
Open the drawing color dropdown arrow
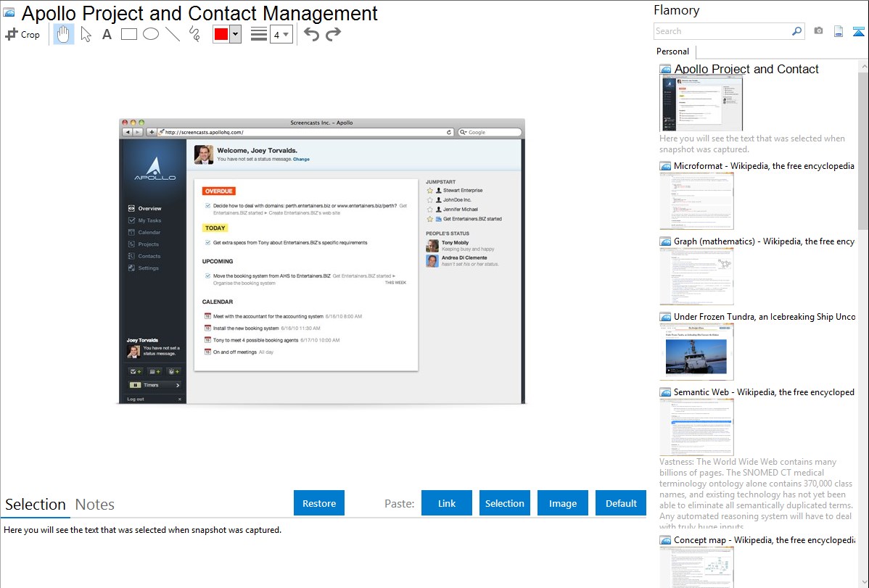click(x=236, y=34)
